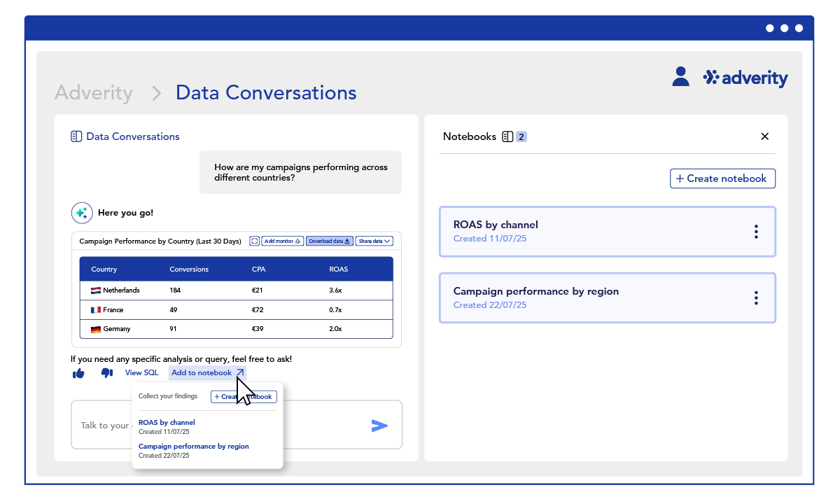Send the message with the arrow icon

[x=379, y=425]
